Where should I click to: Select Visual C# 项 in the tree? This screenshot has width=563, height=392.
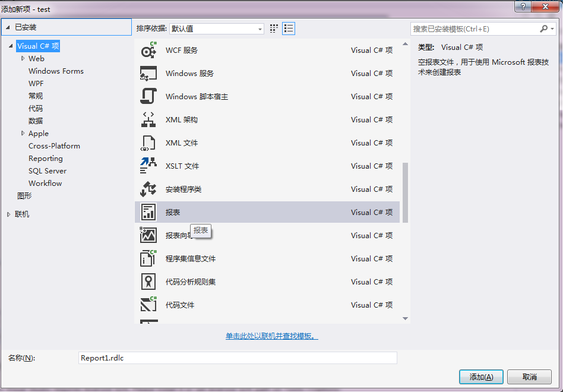[38, 46]
